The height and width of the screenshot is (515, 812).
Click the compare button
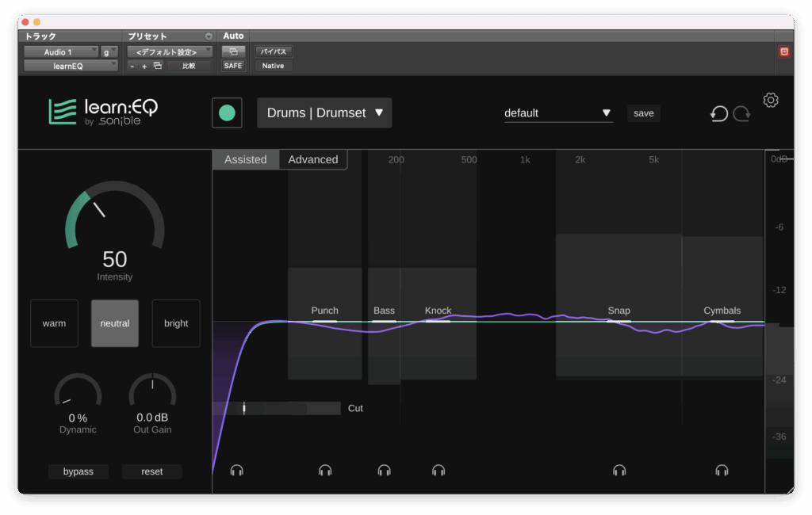(x=189, y=66)
